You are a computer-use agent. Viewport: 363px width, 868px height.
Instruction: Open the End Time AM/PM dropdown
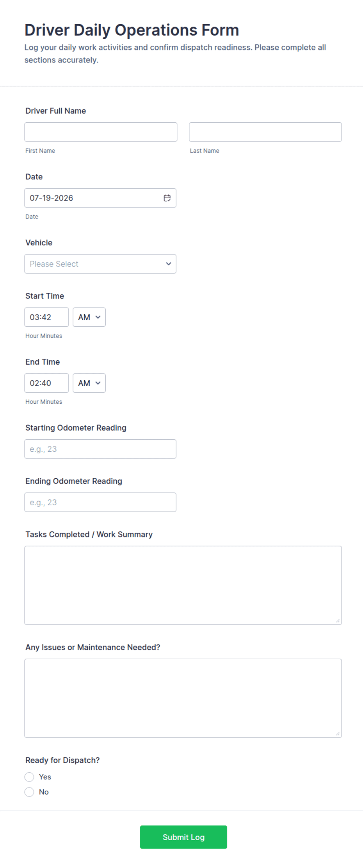[89, 383]
